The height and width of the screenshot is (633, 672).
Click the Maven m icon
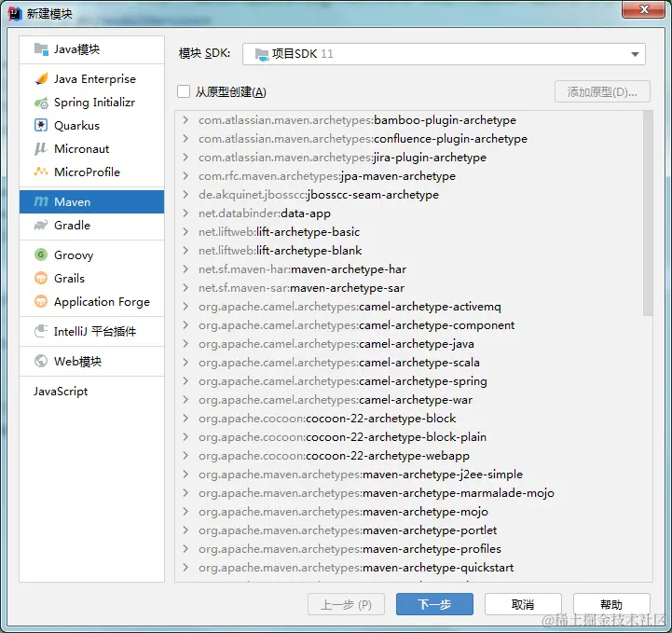(x=41, y=201)
